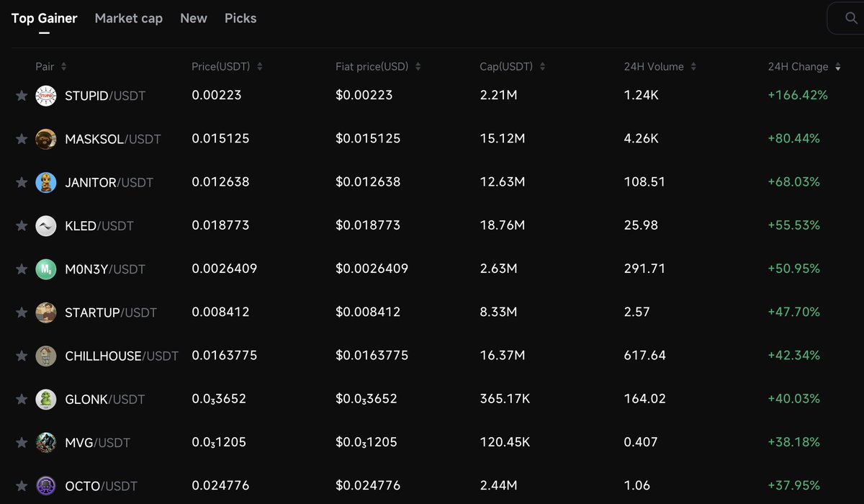
Task: Open the M0N3Y/USDT pair link
Action: [105, 269]
